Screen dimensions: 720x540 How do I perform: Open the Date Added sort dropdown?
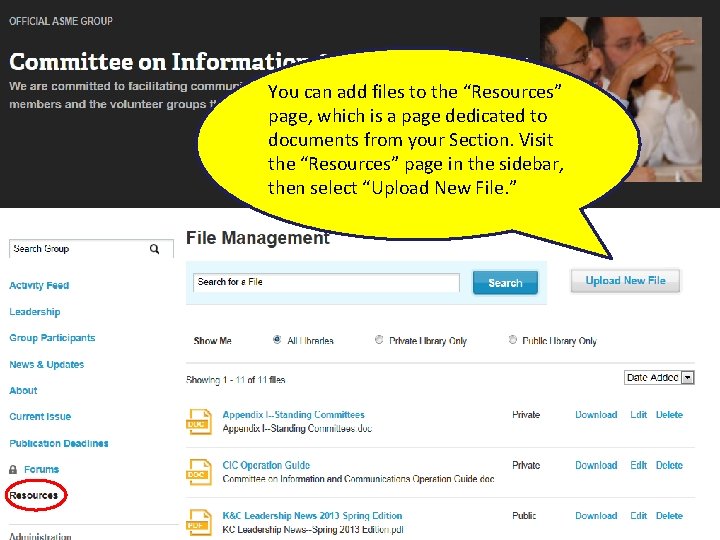click(x=659, y=377)
